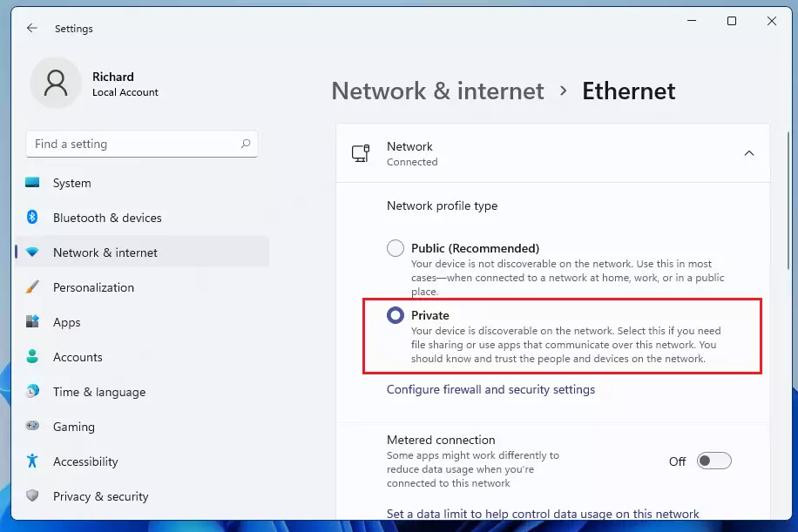This screenshot has height=532, width=798.
Task: Select the Public network profile
Action: click(x=396, y=247)
